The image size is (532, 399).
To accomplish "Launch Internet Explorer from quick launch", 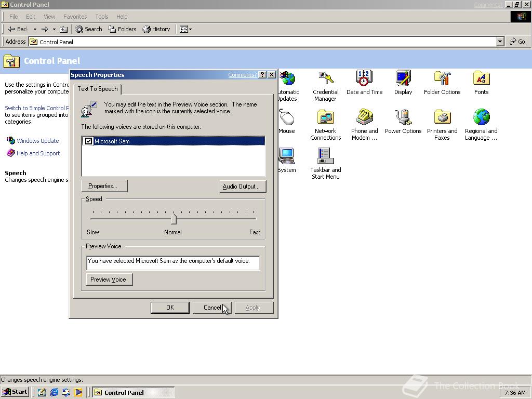I will tap(54, 393).
